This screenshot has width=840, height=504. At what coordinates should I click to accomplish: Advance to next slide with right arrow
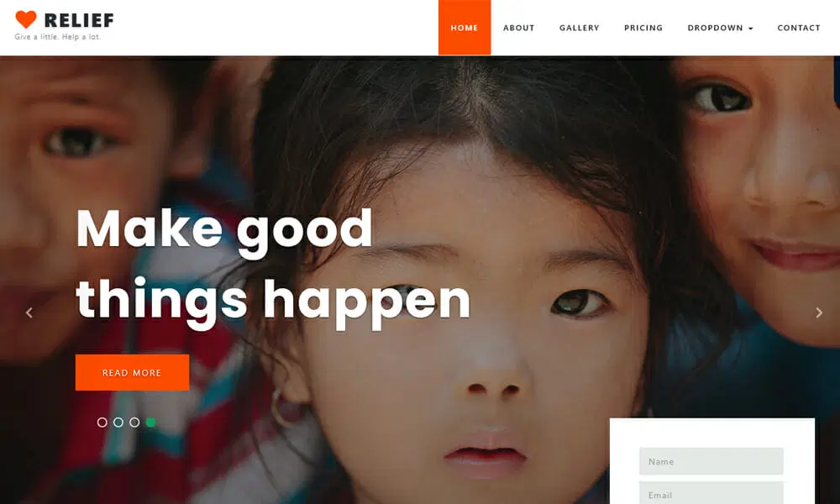pyautogui.click(x=818, y=312)
